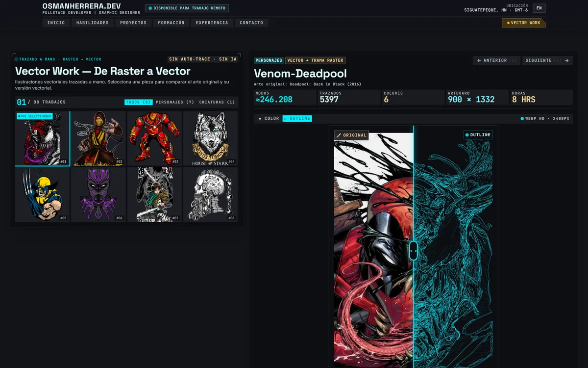Click the #01 Seleccionado badge

pyautogui.click(x=34, y=116)
